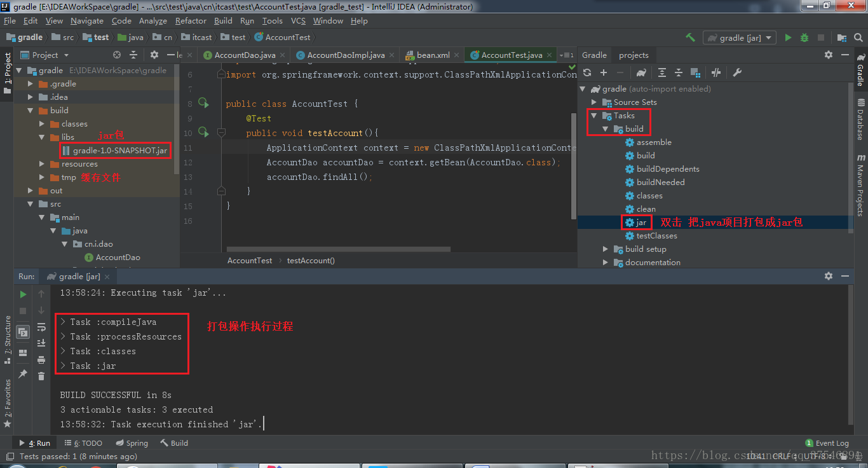
Task: Open the Analyze menu
Action: click(x=153, y=21)
